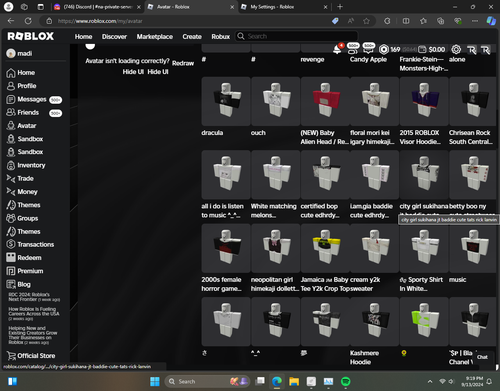Select the Sporty Shirt In White item
Viewport: 500px width, 391px height.
pos(424,248)
